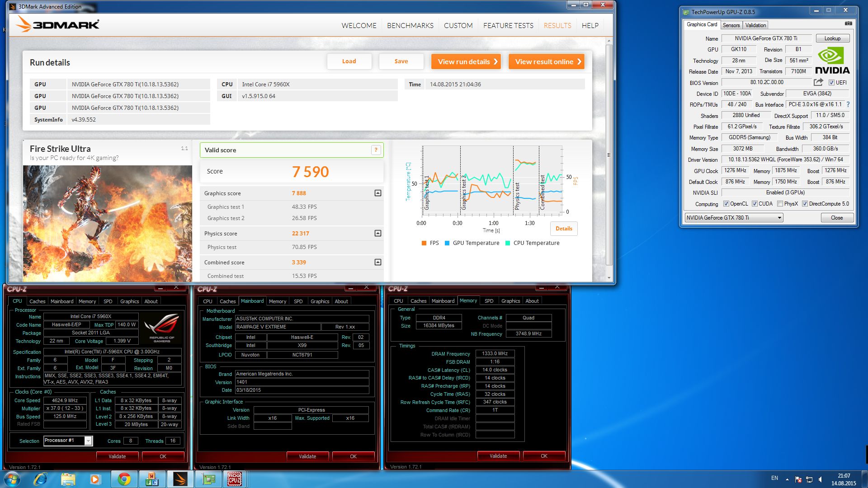Collapse the Combined score section
This screenshot has height=488, width=868.
(x=378, y=262)
